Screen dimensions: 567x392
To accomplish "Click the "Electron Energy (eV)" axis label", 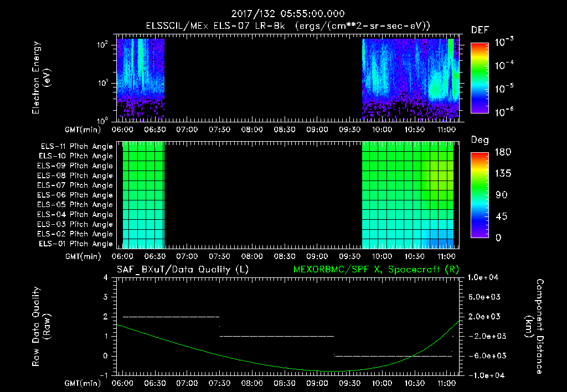I will pyautogui.click(x=41, y=78).
